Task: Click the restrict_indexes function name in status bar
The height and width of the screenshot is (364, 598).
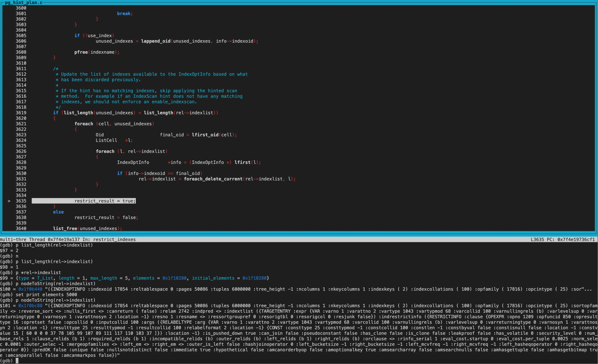Action: pyautogui.click(x=114, y=240)
